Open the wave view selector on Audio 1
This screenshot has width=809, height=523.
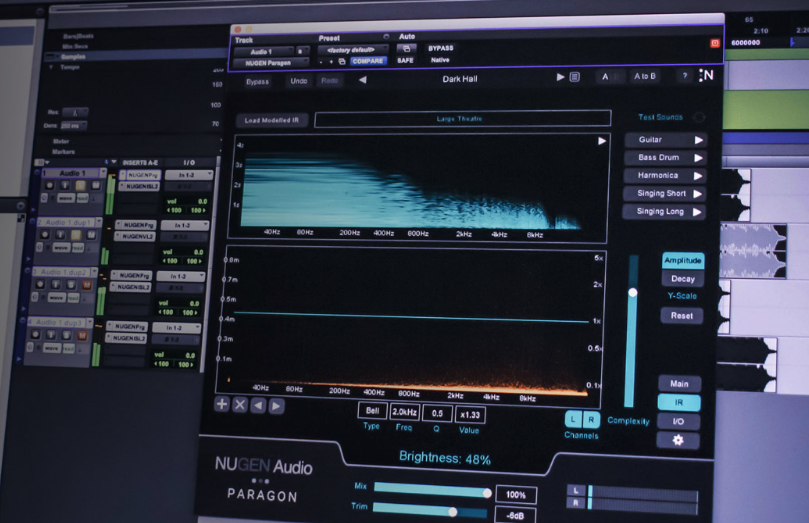click(66, 198)
